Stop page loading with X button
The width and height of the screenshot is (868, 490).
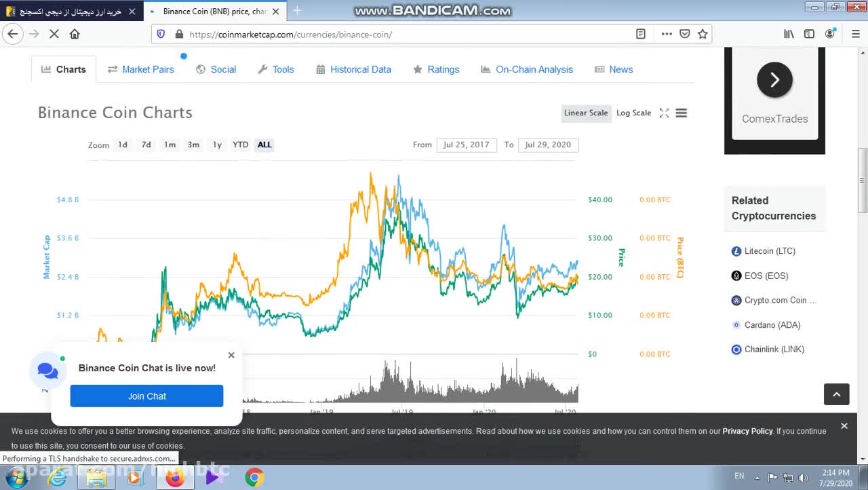coord(54,34)
